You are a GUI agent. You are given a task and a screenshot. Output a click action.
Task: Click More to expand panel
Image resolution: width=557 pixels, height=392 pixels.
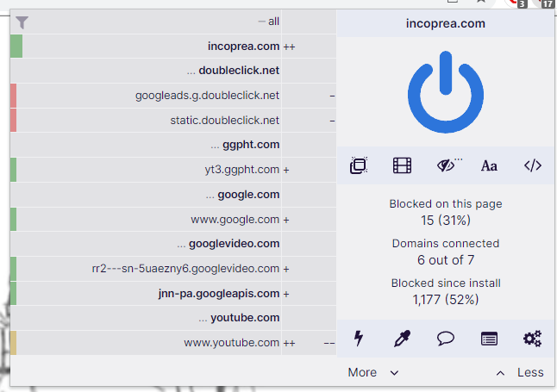(362, 372)
